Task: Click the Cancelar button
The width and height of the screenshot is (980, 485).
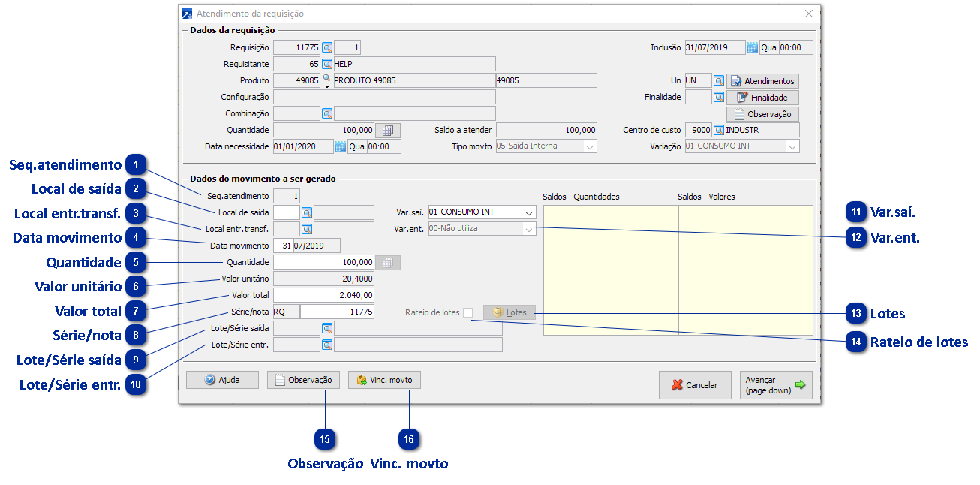Action: coord(695,385)
